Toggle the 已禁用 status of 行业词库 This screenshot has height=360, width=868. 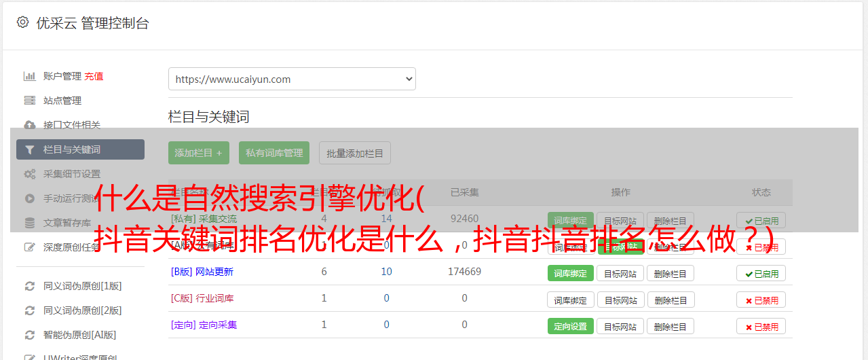[x=761, y=300]
